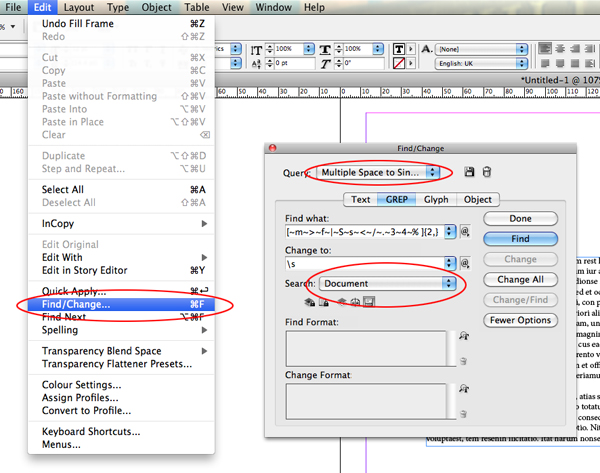Click the Find button
The height and width of the screenshot is (473, 600).
[x=520, y=239]
